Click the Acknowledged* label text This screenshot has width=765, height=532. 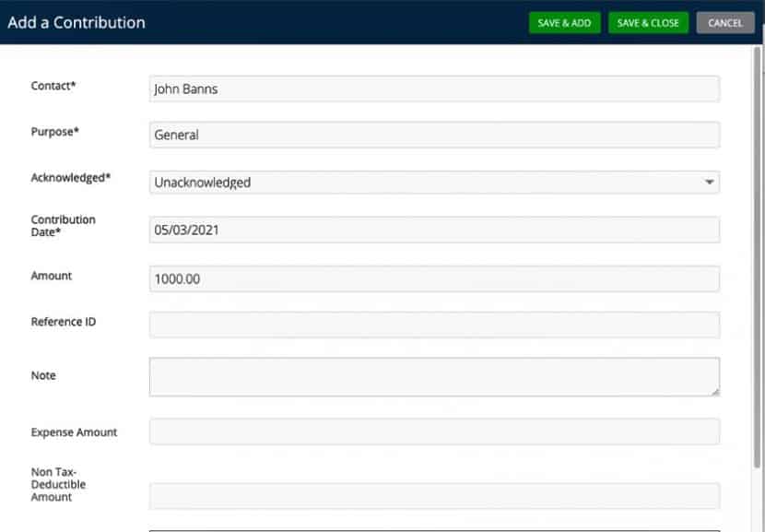pyautogui.click(x=71, y=178)
